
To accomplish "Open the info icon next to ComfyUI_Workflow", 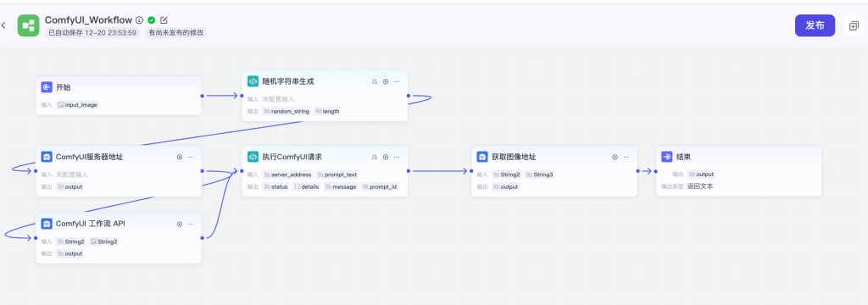I will click(140, 20).
